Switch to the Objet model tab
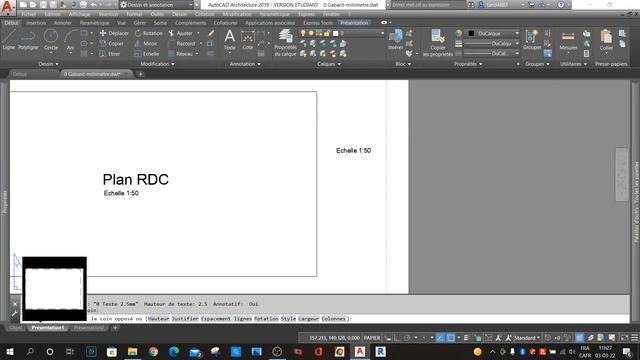The image size is (640, 360). 16,328
